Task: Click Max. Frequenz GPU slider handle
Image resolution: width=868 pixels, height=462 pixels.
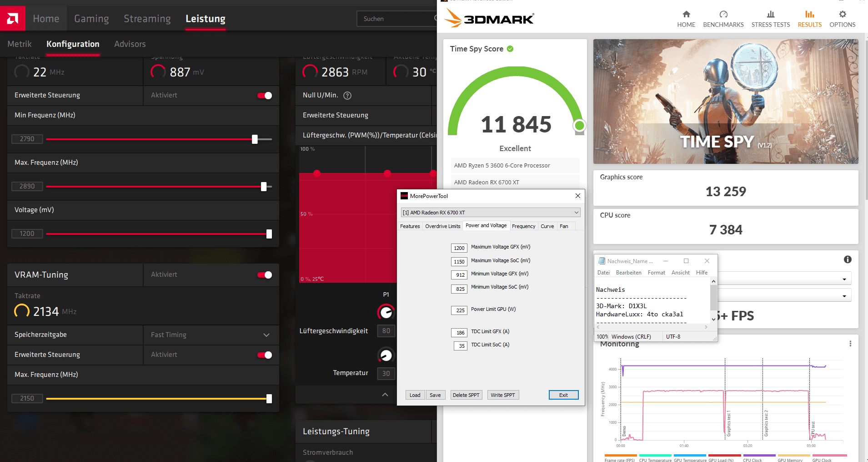Action: pyautogui.click(x=264, y=187)
